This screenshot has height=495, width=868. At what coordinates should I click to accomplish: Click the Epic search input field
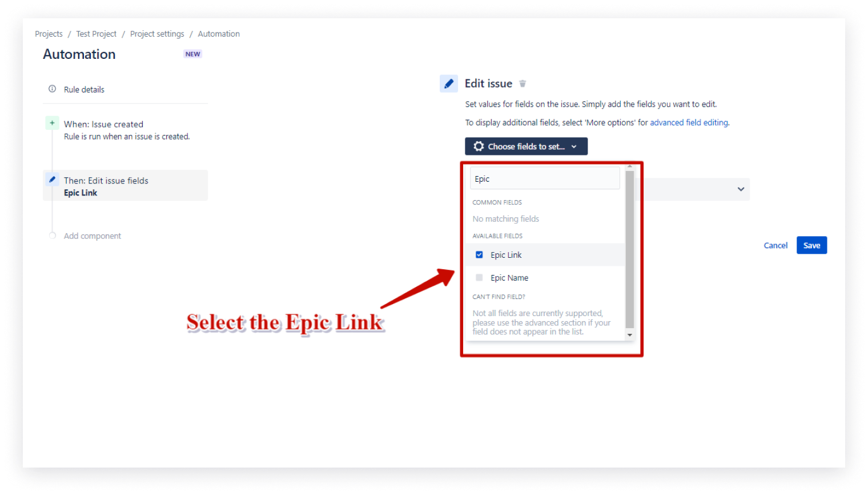[545, 179]
